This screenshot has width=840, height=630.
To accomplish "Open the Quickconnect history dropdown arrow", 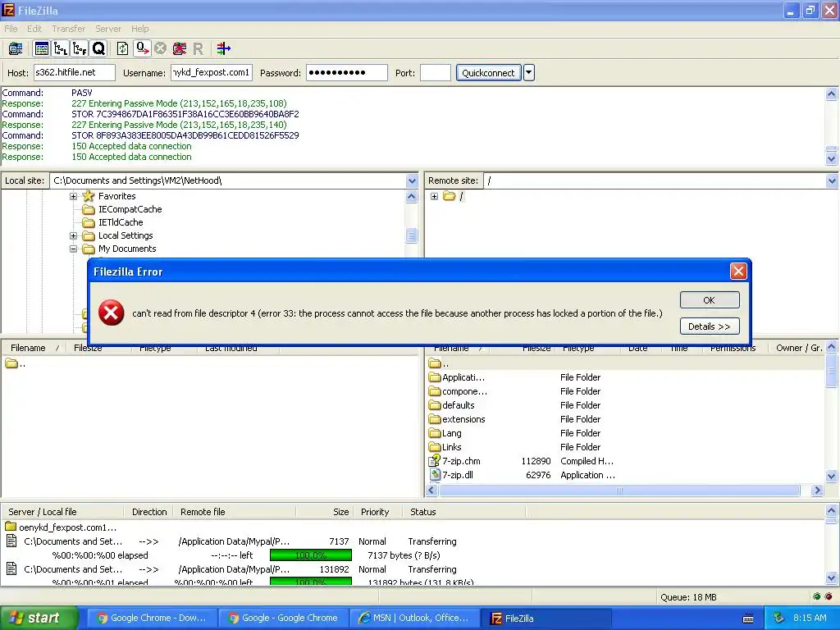I will click(529, 73).
